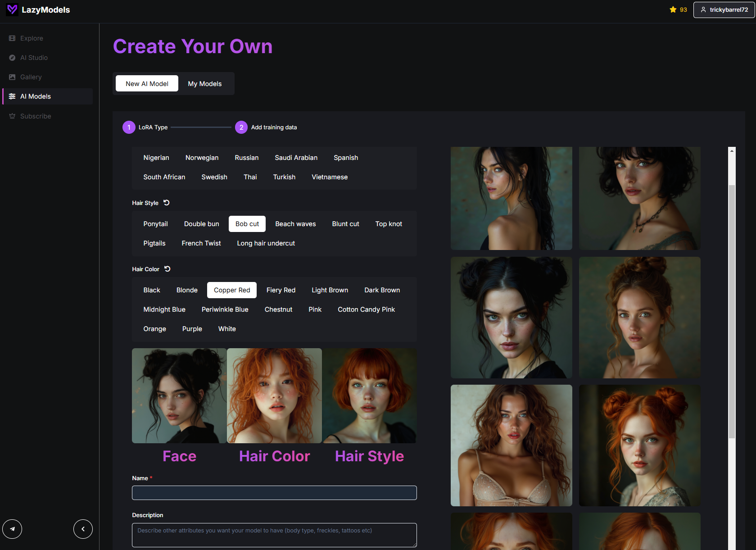Choose Cotton Candy Pink hair color
Screen dimensions: 756x550
[x=367, y=309]
